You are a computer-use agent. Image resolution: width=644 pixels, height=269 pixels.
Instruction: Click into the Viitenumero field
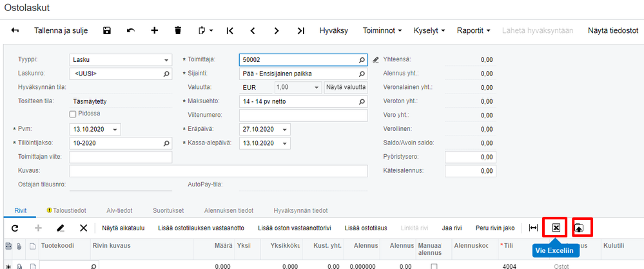pyautogui.click(x=303, y=115)
